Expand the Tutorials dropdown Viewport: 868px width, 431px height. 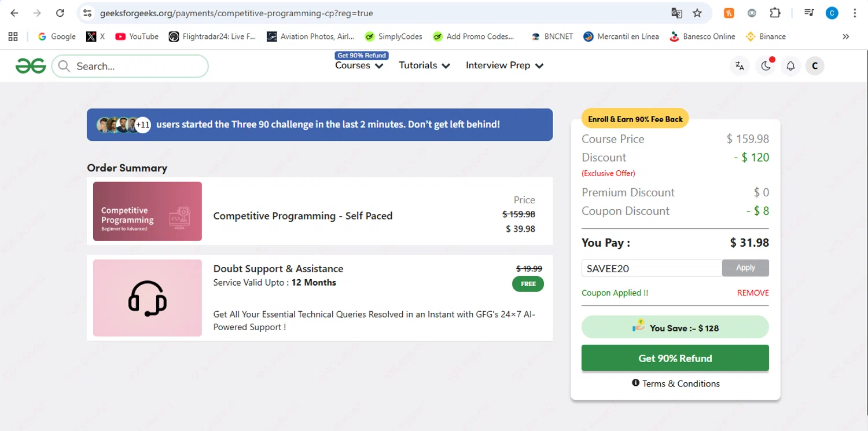tap(424, 65)
